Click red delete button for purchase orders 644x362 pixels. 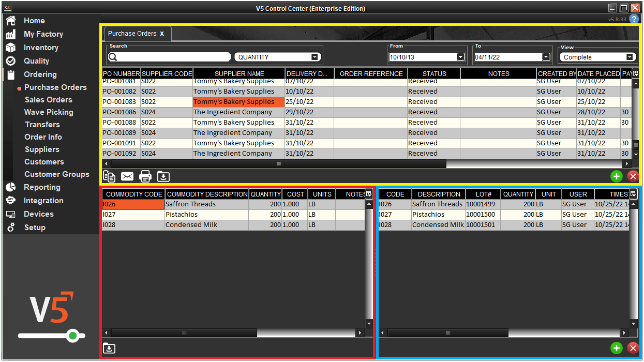point(633,176)
